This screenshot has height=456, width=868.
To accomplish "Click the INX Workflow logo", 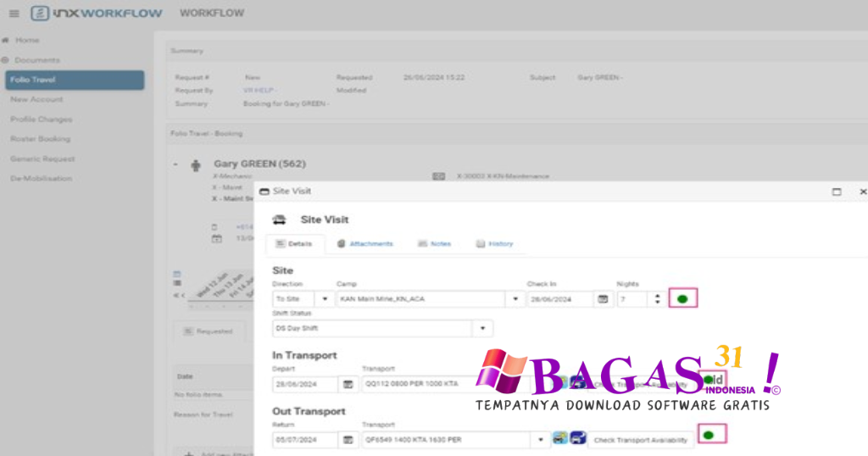I will (x=97, y=14).
